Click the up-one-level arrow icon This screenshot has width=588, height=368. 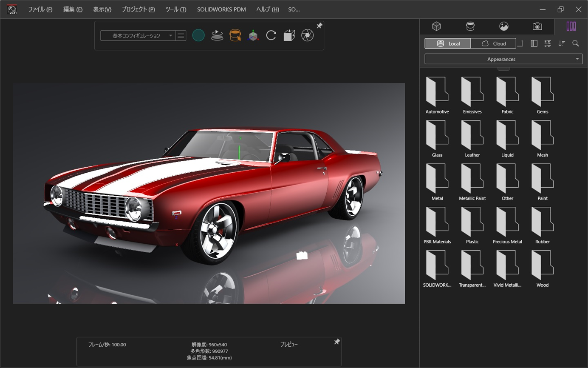point(520,43)
